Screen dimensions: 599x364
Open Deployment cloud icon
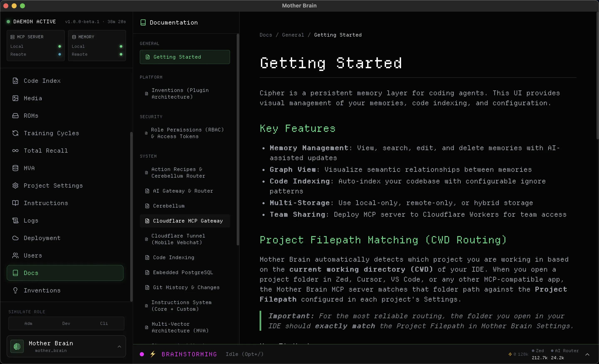pyautogui.click(x=15, y=238)
